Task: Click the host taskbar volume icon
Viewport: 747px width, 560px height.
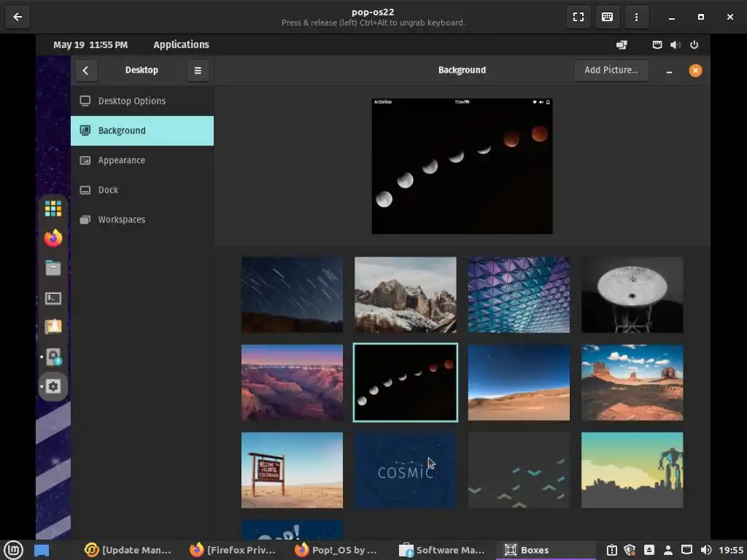Action: (706, 550)
